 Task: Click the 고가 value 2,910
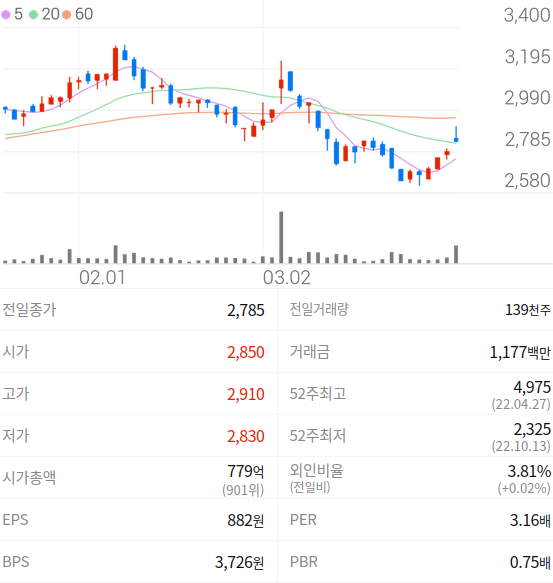pyautogui.click(x=246, y=394)
